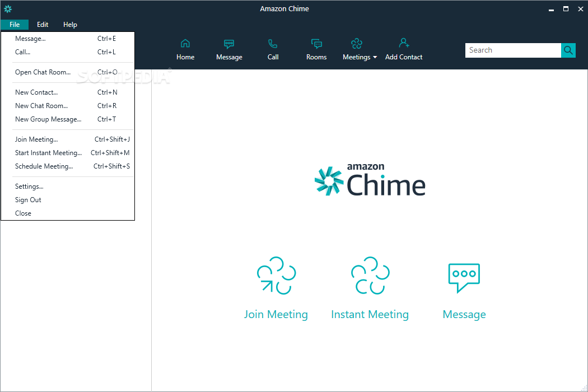
Task: Select Open Chat Room... menu entry
Action: pyautogui.click(x=68, y=72)
